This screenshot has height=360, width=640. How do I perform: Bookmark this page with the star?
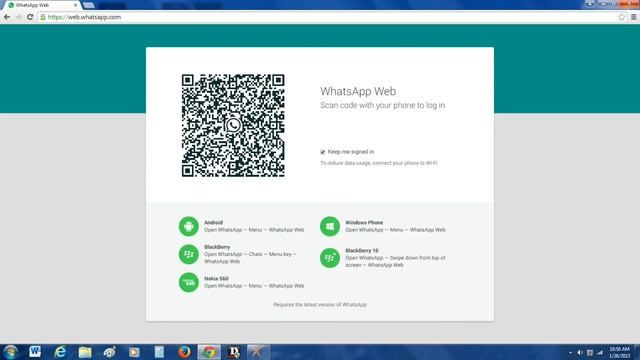[x=622, y=17]
